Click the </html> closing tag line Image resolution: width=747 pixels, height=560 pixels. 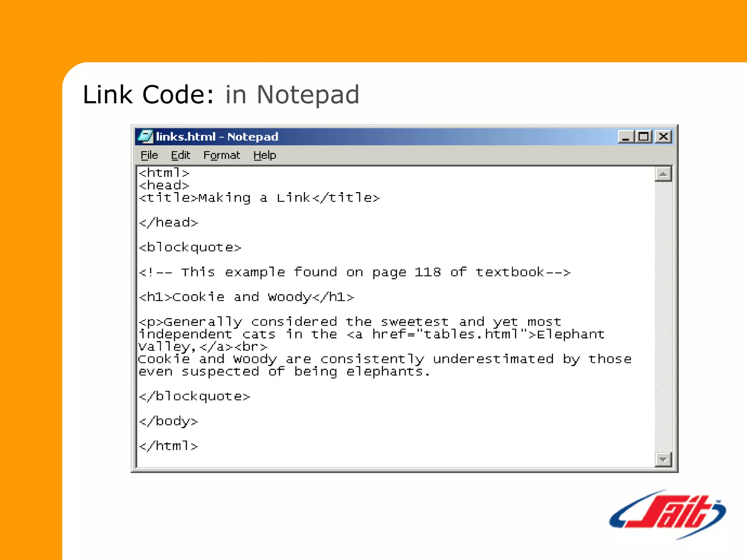[169, 446]
